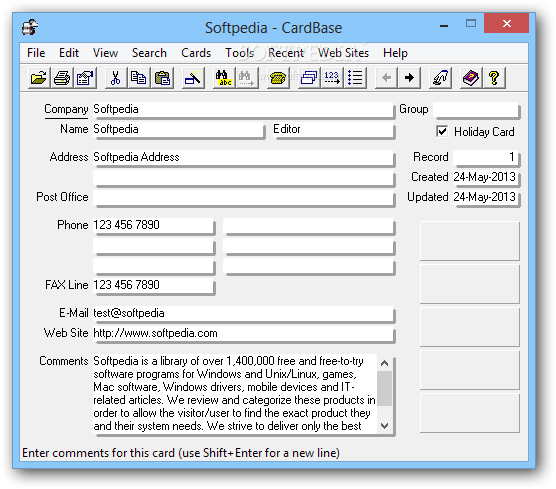The image size is (556, 489).
Task: Click the Name field containing Softpedia
Action: click(179, 129)
